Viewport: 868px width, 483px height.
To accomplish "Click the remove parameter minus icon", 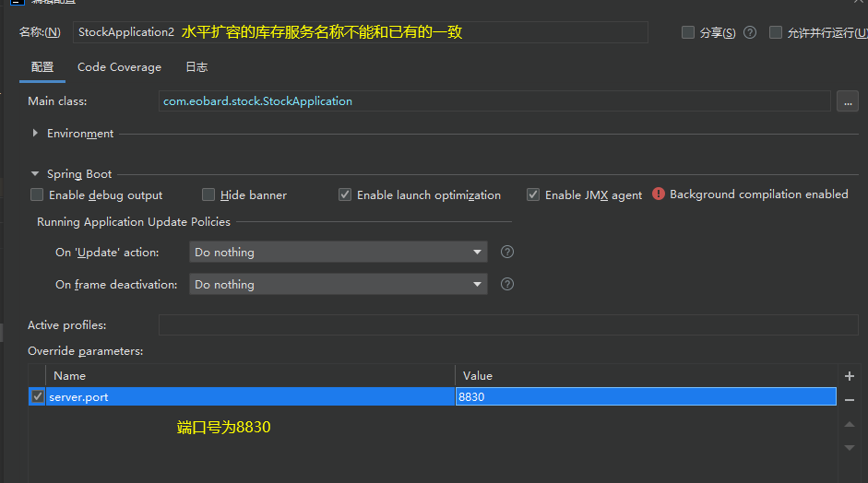I will click(x=850, y=400).
